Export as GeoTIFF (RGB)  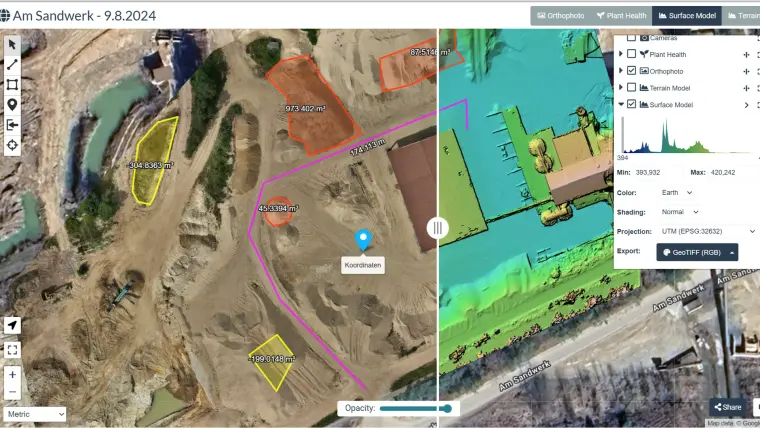tap(691, 252)
